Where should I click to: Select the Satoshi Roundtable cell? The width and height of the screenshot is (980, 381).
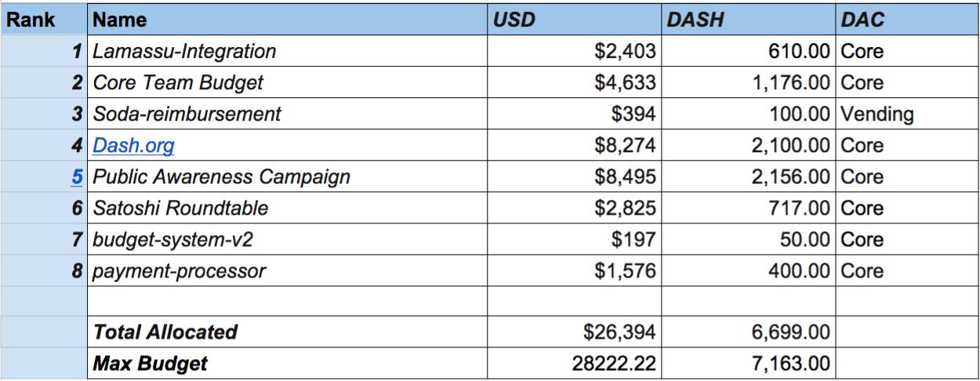click(287, 209)
